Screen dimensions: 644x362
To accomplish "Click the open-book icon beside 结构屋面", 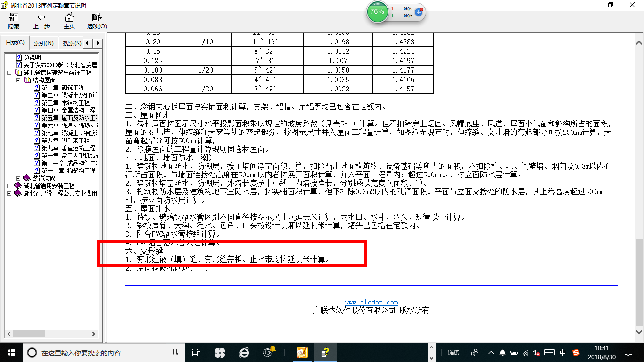I will 27,81.
